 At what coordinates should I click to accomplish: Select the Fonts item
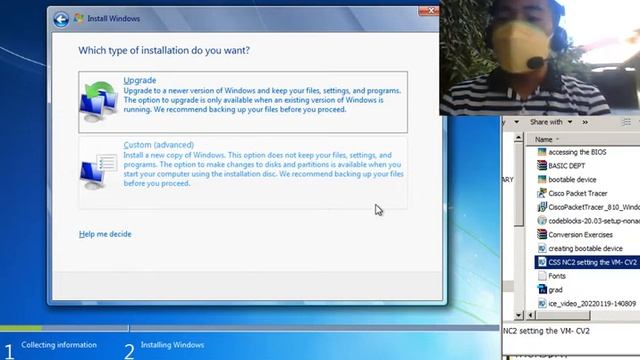click(557, 276)
